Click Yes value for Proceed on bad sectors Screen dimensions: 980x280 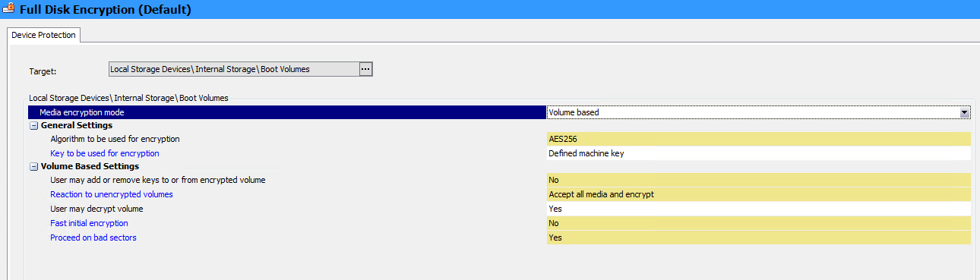[758, 238]
